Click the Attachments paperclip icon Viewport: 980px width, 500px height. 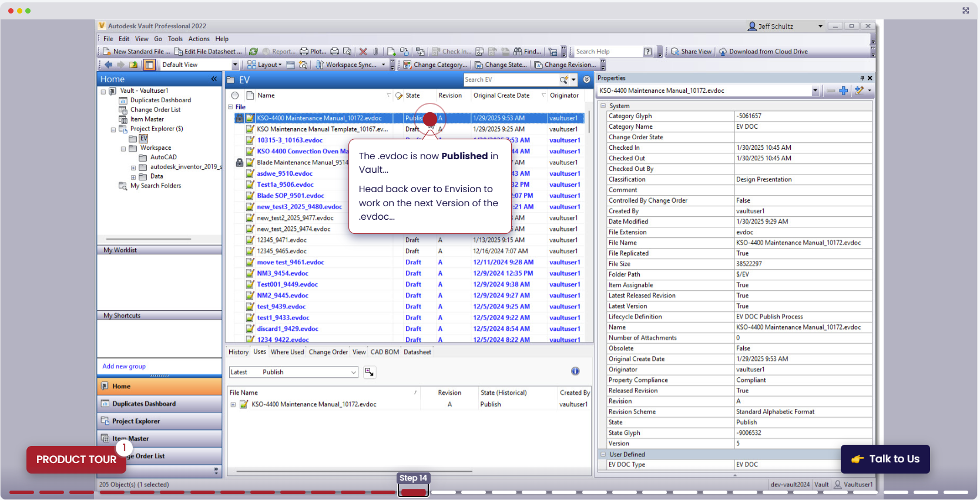tap(376, 52)
